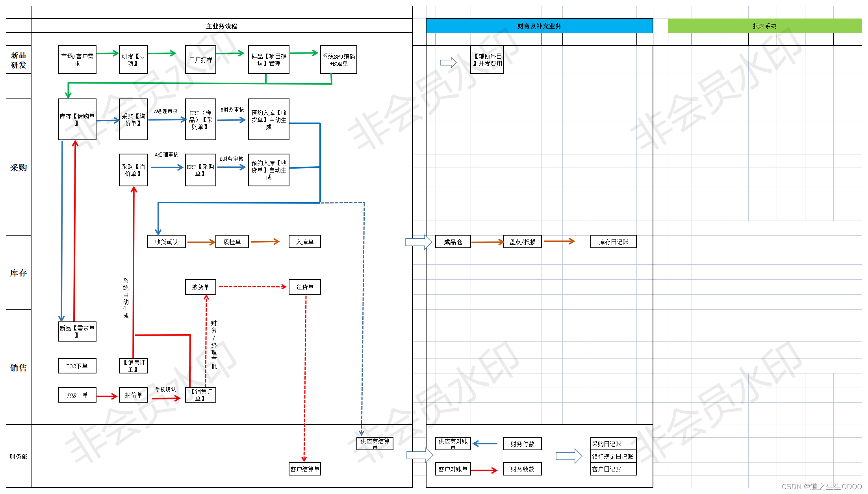Select the 采购 row label
Screen dimensions: 868x494
point(19,167)
